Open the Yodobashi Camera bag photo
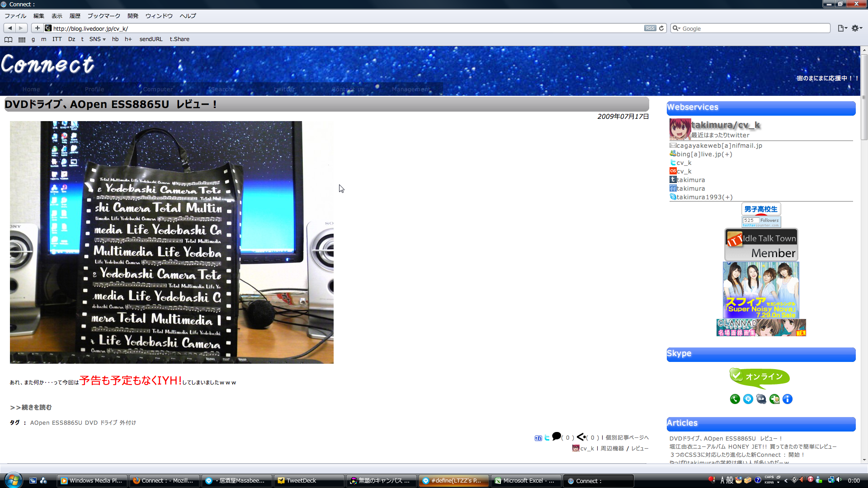Viewport: 868px width, 488px height. (172, 242)
